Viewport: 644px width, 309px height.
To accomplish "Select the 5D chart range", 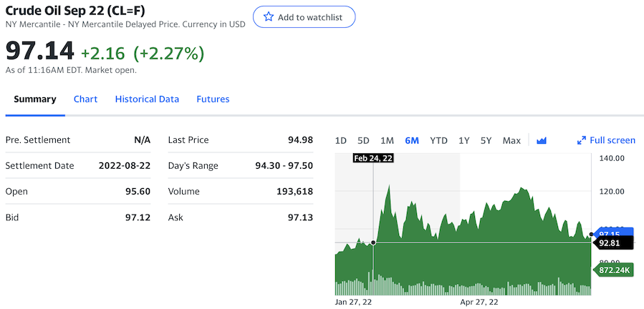I will (x=363, y=140).
